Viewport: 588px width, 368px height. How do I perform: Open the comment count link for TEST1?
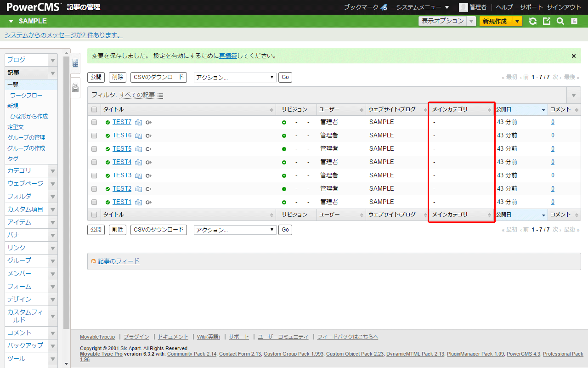pyautogui.click(x=553, y=202)
